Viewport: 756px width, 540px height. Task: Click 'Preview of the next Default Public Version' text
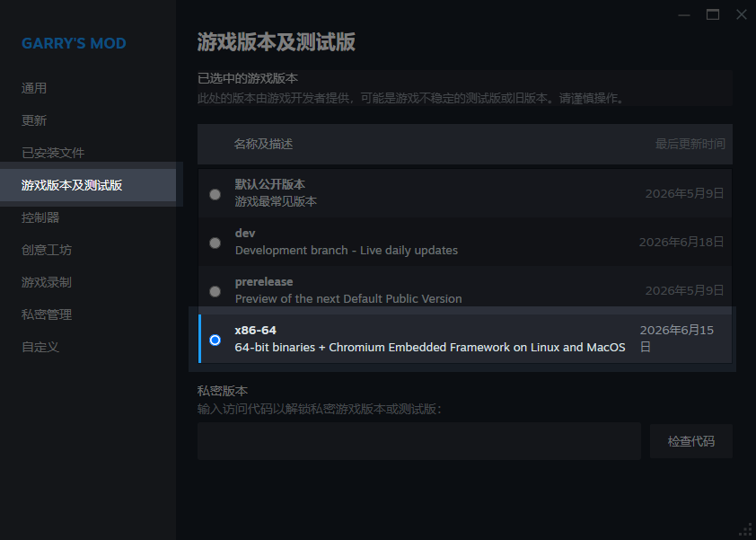pyautogui.click(x=348, y=298)
